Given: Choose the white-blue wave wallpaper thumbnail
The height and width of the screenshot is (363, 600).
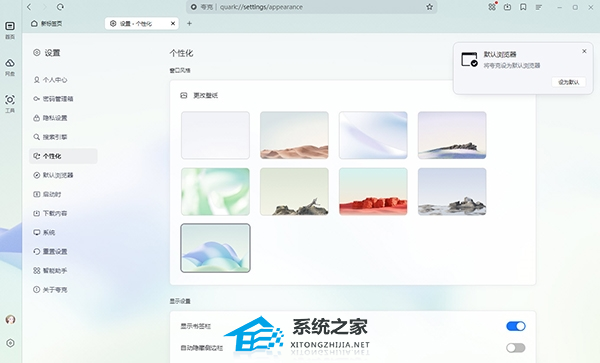Looking at the screenshot, I should pyautogui.click(x=373, y=135).
